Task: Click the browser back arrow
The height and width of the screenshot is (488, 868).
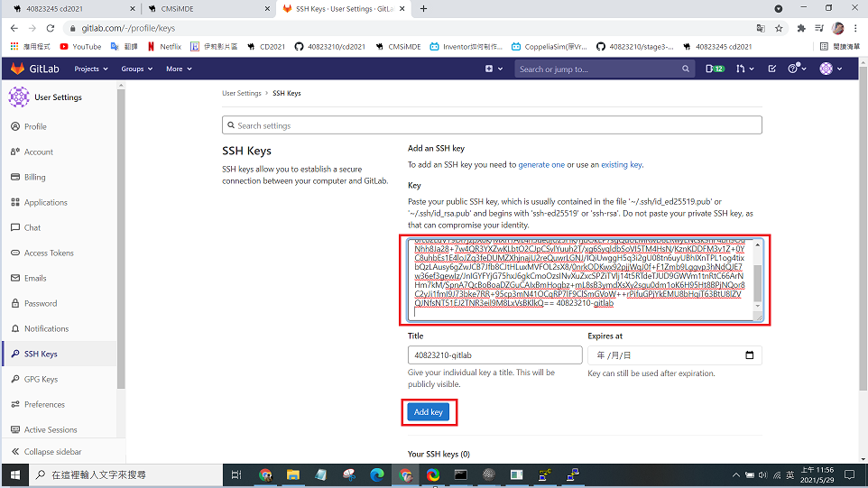Action: tap(14, 28)
